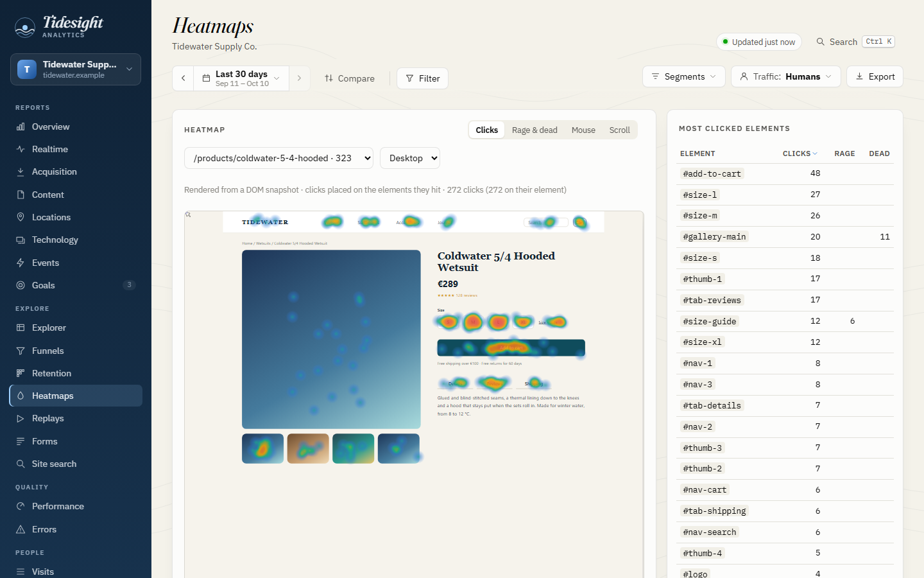This screenshot has height=578, width=924.
Task: Click the Export button
Action: tap(875, 76)
